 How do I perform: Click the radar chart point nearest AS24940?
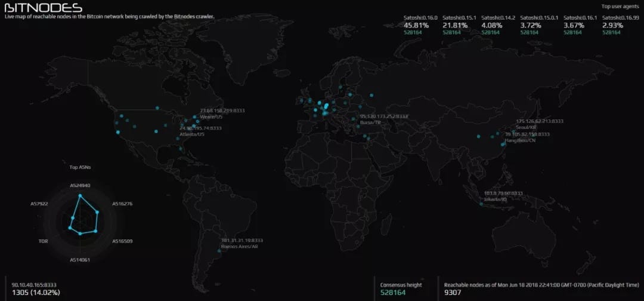click(80, 196)
